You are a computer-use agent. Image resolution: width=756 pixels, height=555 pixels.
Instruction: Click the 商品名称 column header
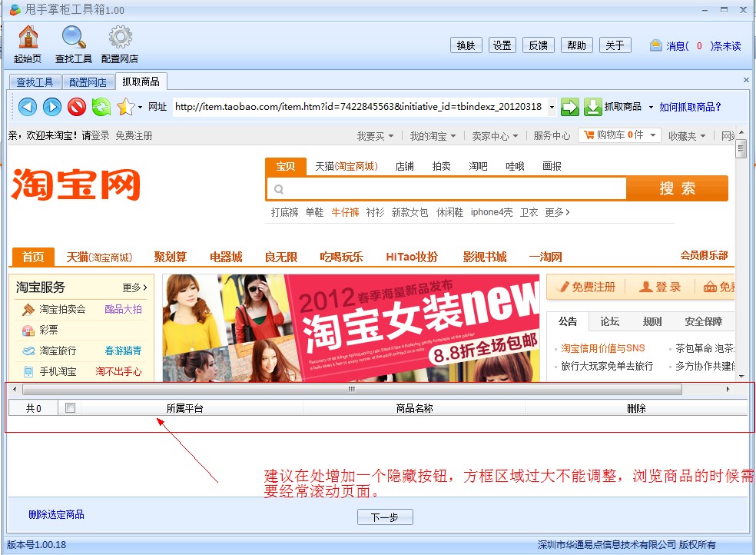415,408
